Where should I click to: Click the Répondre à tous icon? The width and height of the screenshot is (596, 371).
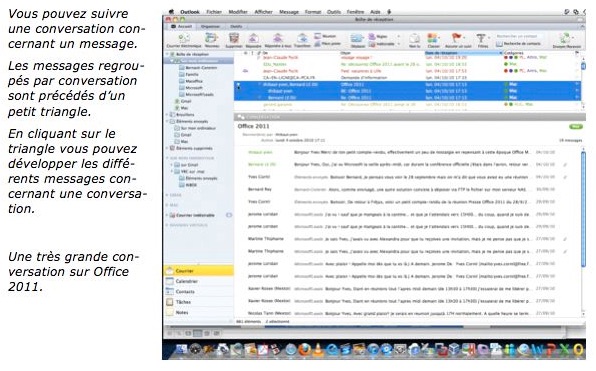278,38
